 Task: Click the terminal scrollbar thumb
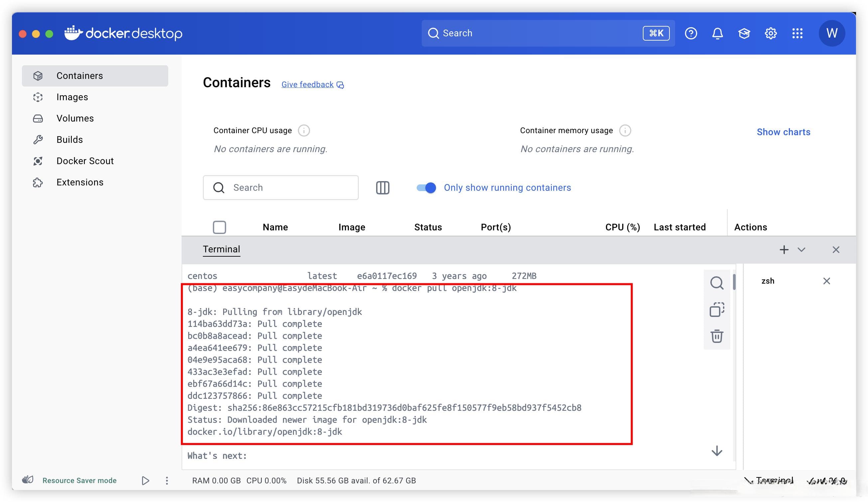(x=734, y=282)
